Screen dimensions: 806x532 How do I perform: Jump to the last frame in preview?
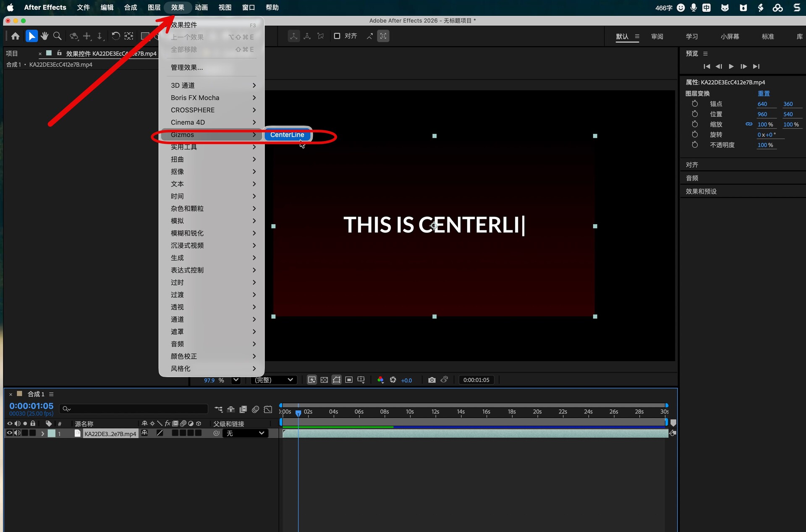tap(756, 66)
